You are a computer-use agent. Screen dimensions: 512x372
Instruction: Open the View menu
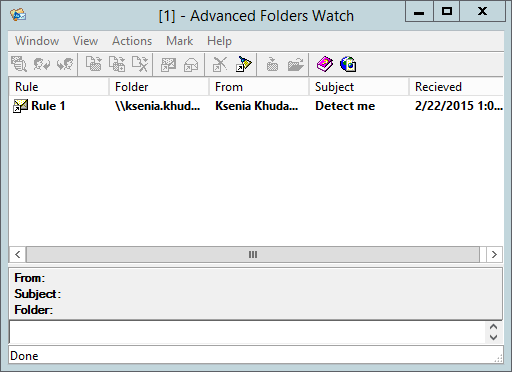(x=86, y=41)
